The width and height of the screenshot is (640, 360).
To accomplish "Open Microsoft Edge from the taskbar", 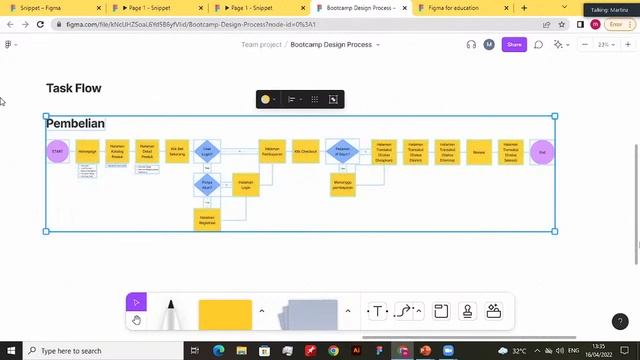I will click(x=219, y=351).
